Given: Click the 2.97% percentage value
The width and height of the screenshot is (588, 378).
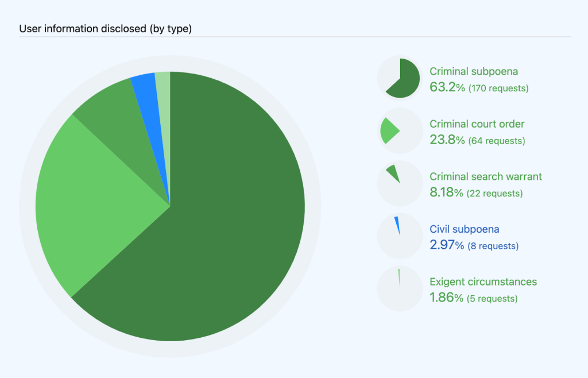Looking at the screenshot, I should (x=447, y=245).
